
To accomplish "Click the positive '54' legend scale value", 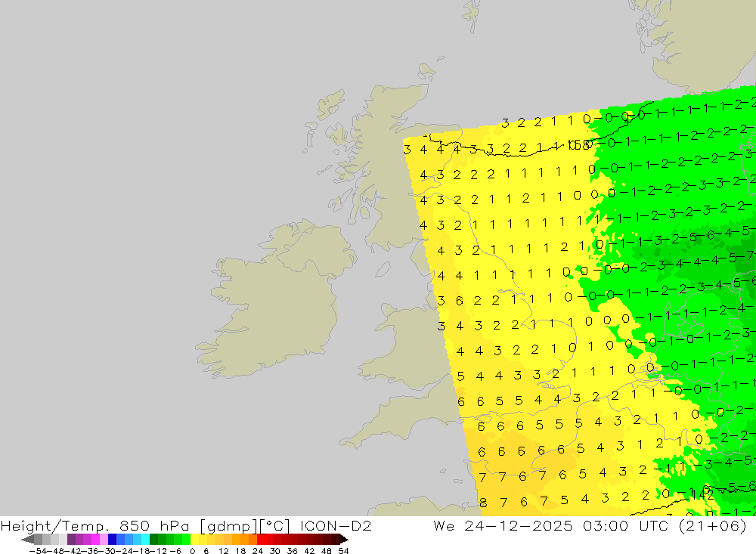I will (343, 551).
